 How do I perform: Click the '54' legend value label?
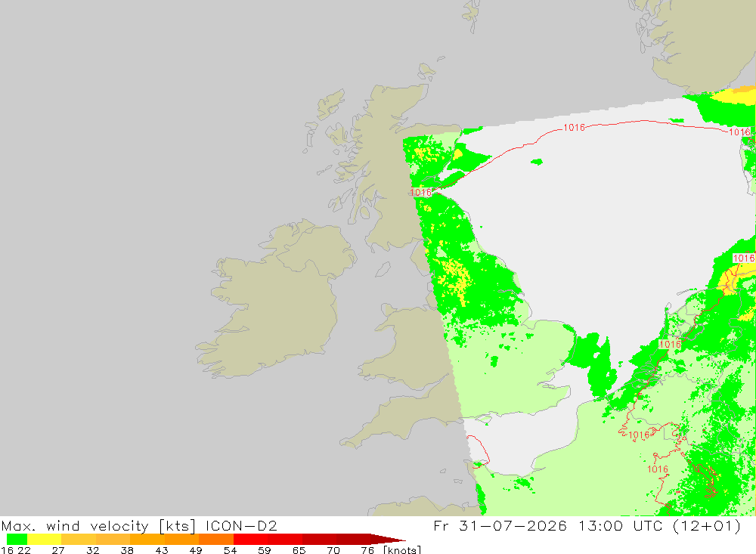[x=230, y=550]
